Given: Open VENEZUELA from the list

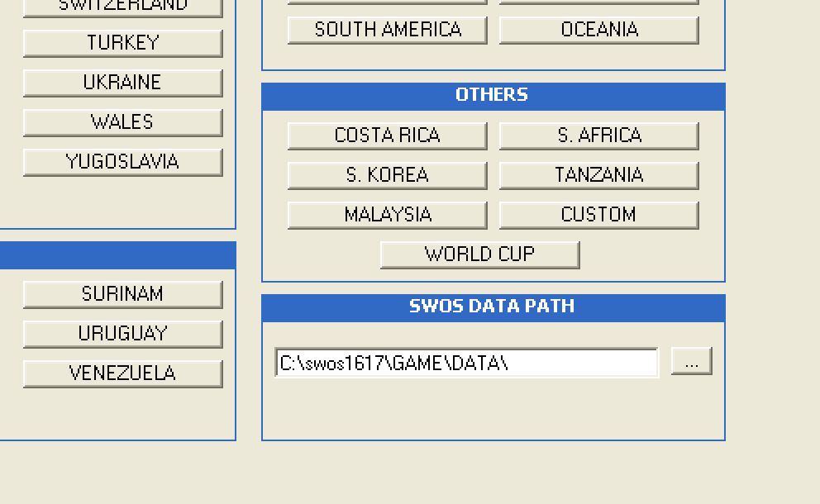Looking at the screenshot, I should click(x=122, y=373).
